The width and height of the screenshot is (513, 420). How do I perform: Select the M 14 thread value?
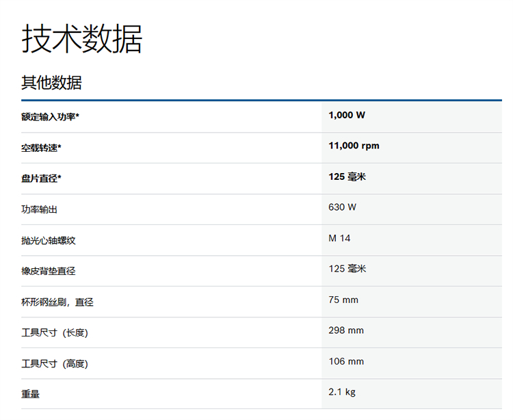tap(339, 238)
